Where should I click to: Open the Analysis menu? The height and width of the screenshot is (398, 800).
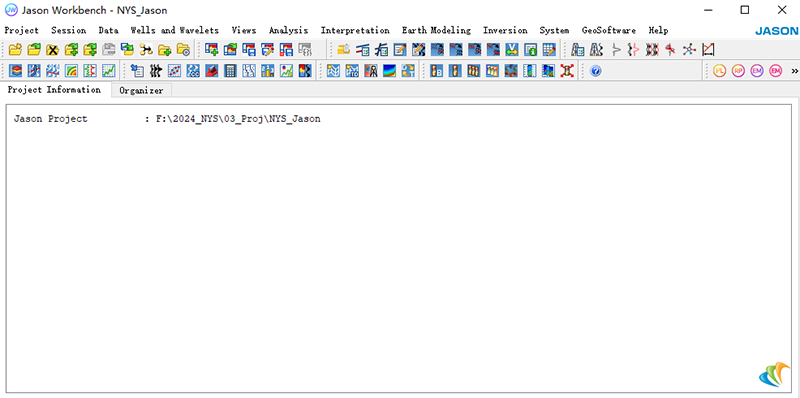[x=288, y=31]
